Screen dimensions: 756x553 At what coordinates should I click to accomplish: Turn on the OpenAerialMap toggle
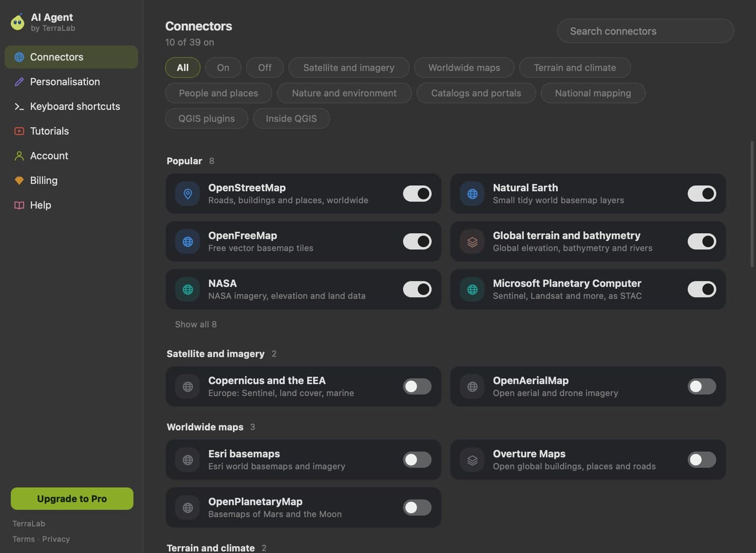coord(702,387)
